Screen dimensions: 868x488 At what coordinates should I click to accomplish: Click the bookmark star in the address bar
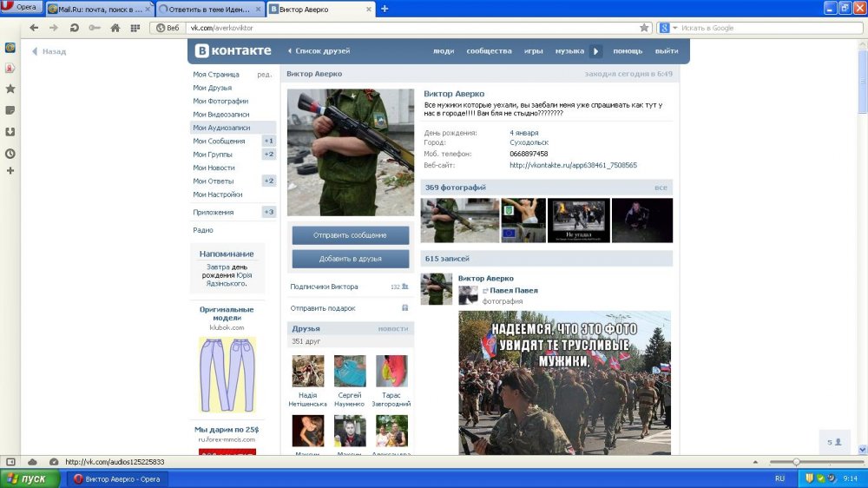point(644,28)
